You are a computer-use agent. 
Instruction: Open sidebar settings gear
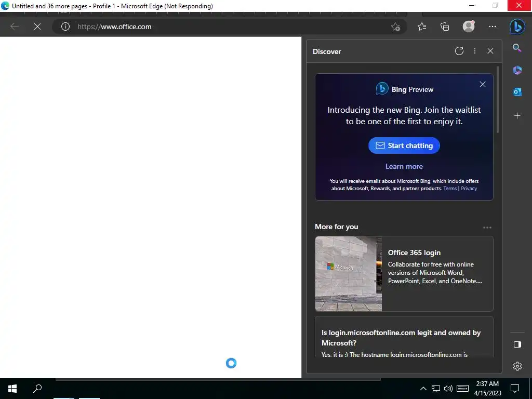(517, 366)
